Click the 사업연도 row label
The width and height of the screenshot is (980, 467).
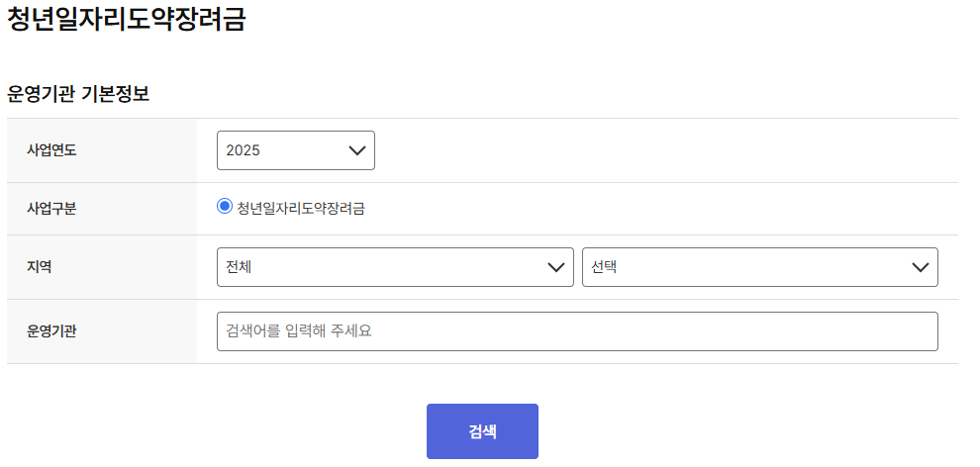coord(51,150)
